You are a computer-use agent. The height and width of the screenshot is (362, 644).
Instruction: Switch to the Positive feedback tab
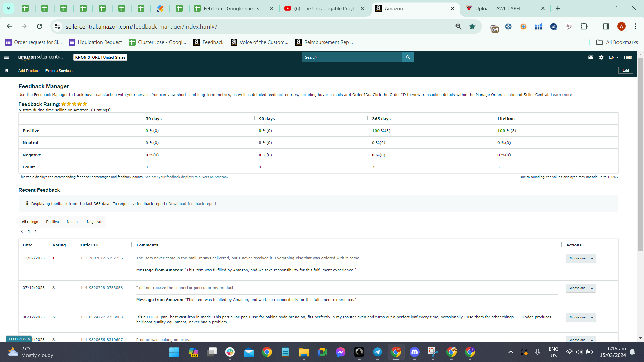pyautogui.click(x=52, y=222)
